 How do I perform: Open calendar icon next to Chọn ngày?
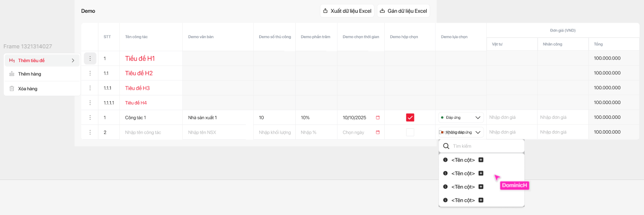tap(378, 132)
